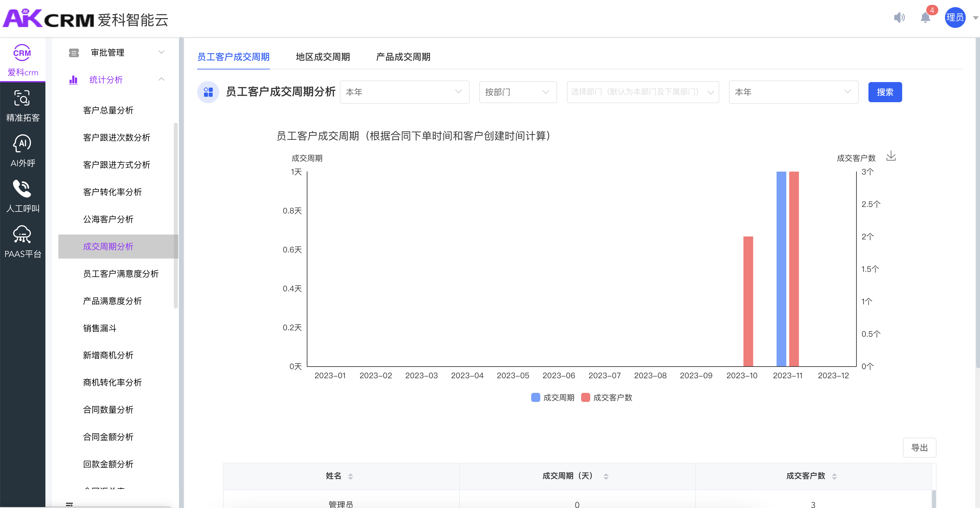The width and height of the screenshot is (980, 508).
Task: Toggle 成交客户数 series in chart legend
Action: pyautogui.click(x=607, y=398)
